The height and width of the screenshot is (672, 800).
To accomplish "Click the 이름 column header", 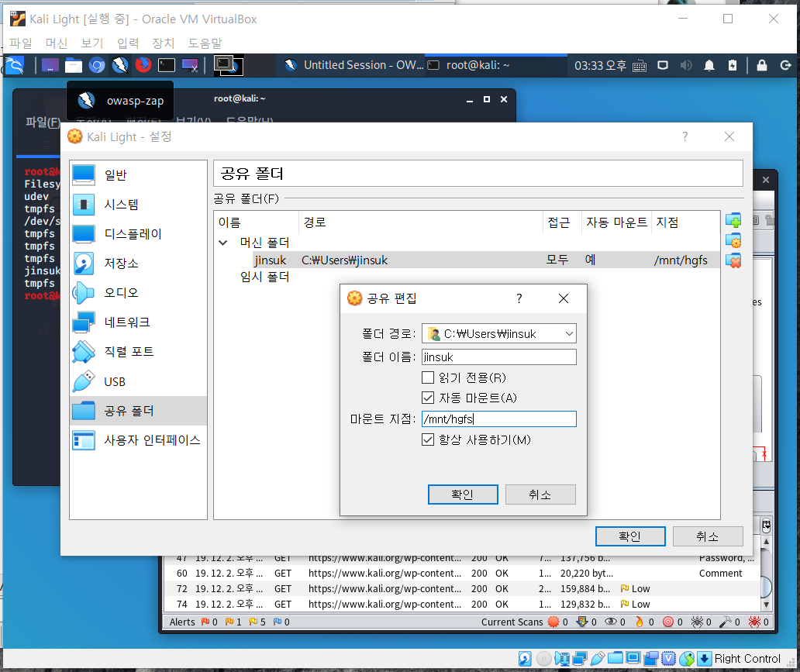I will click(x=257, y=222).
